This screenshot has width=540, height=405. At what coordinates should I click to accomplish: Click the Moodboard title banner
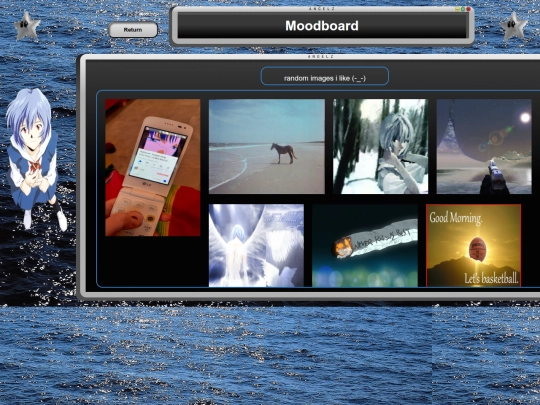(x=322, y=26)
